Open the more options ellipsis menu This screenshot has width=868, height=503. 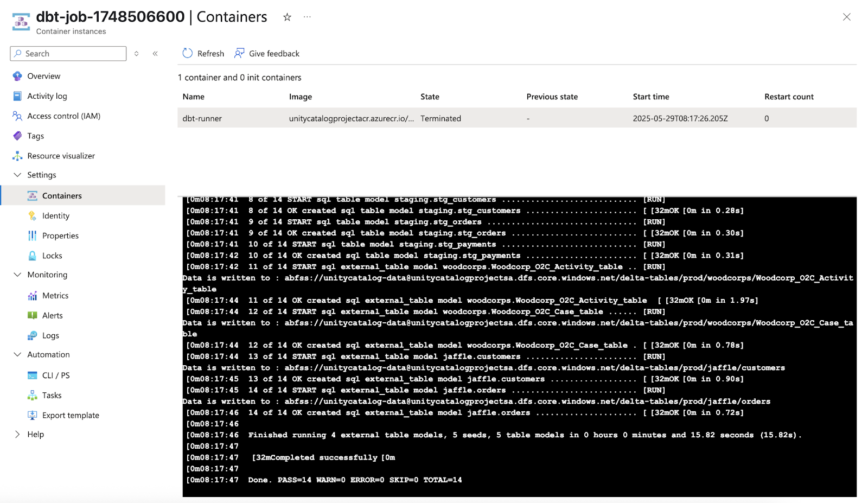(307, 17)
